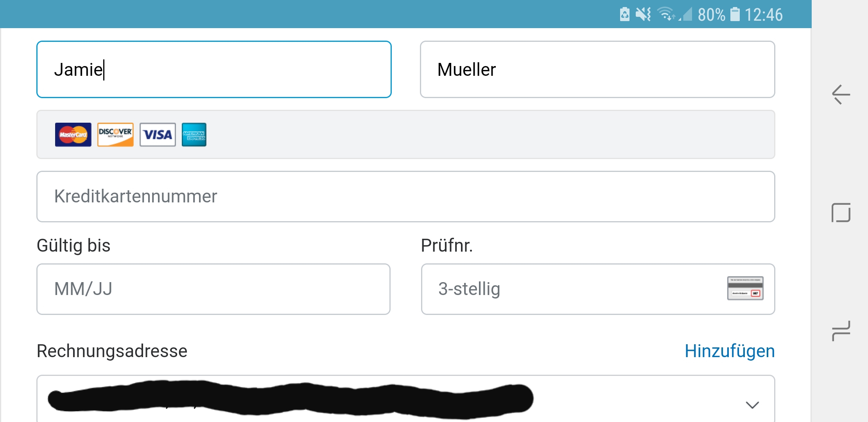
Task: Open recent apps from navigation bar
Action: 841,331
